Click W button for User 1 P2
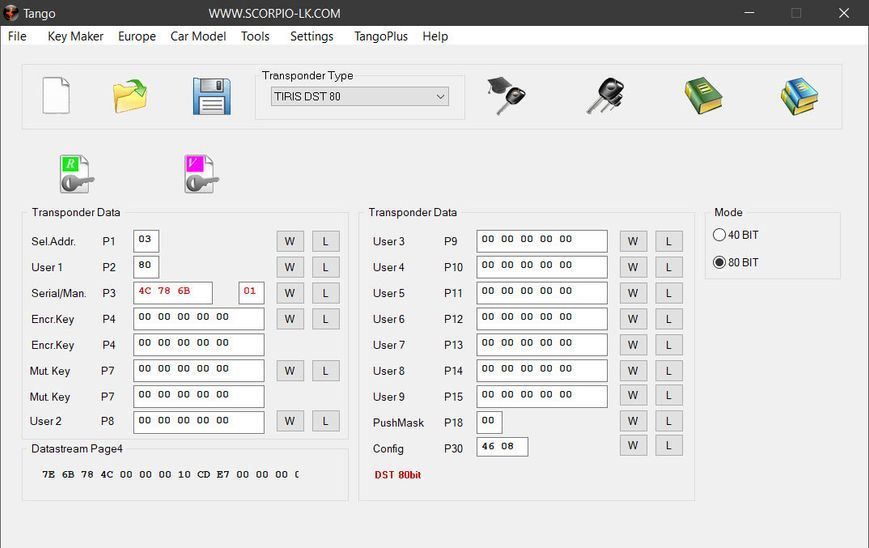Screen dimensions: 869x548 [x=290, y=267]
